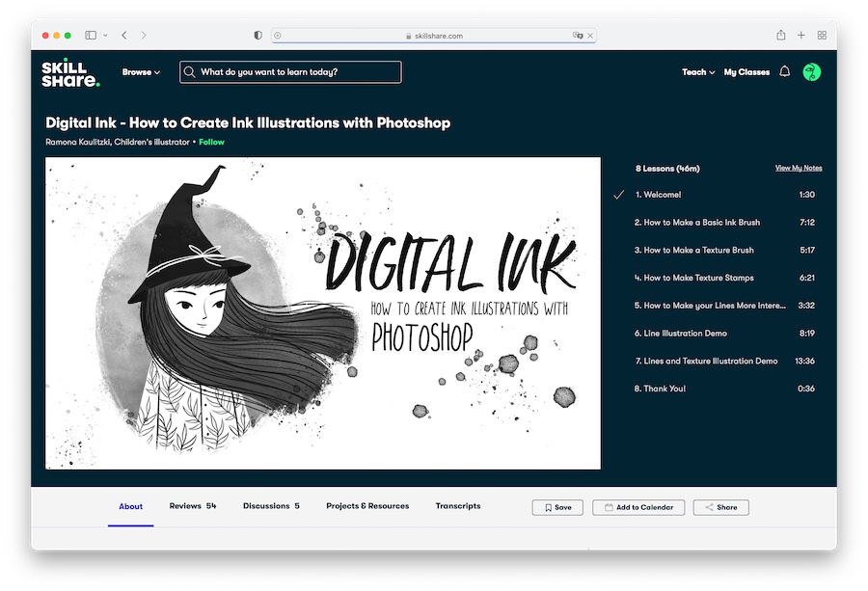Play How to Make your Lines More Interesting

click(724, 305)
